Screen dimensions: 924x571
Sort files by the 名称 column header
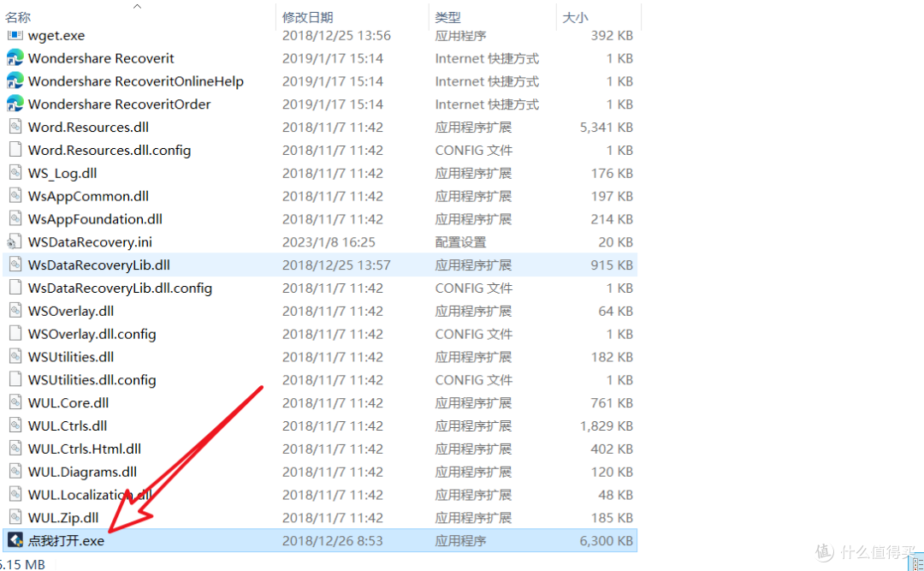pyautogui.click(x=18, y=18)
